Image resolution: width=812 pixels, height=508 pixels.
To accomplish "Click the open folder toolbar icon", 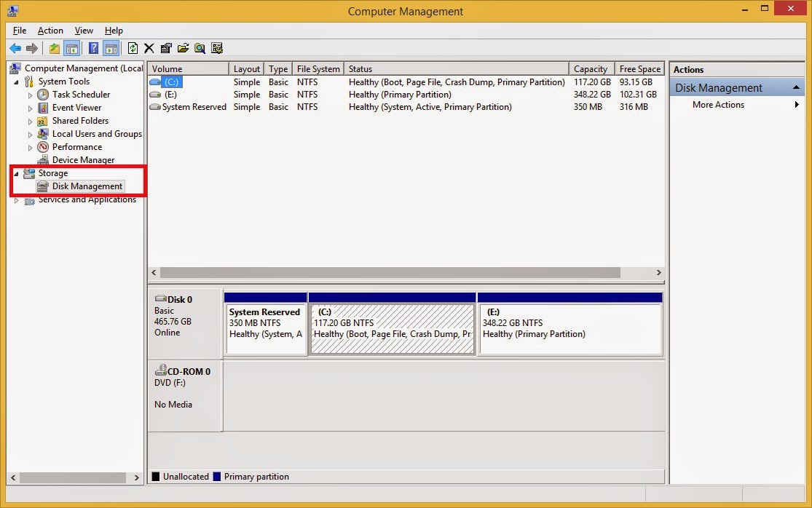I will (x=183, y=49).
